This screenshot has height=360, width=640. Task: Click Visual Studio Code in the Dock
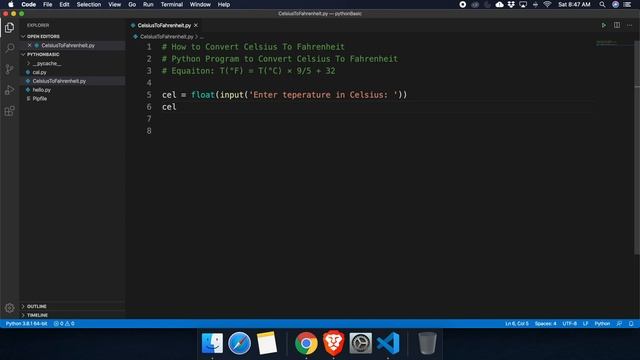(388, 343)
